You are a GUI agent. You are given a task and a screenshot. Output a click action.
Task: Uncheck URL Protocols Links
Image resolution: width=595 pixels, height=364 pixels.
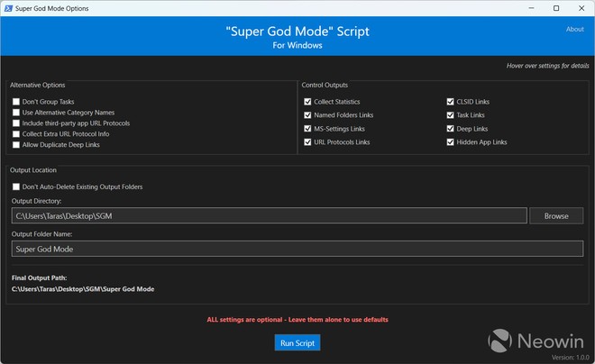point(307,142)
